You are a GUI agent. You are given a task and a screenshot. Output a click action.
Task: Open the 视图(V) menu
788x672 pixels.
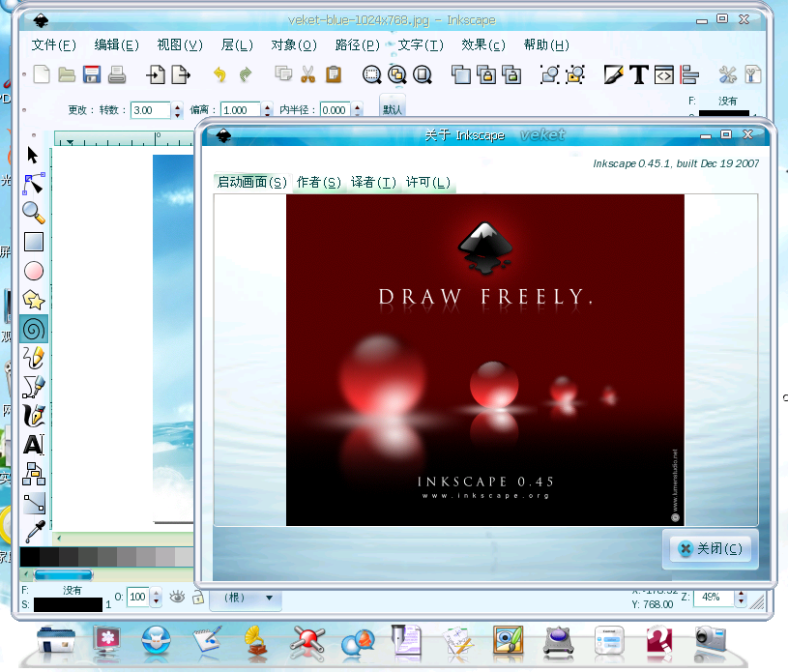point(180,45)
